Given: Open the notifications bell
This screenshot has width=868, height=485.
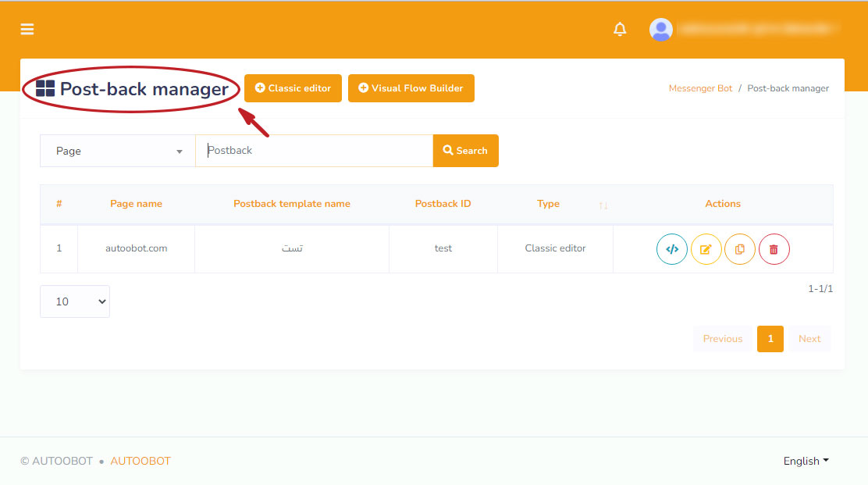Looking at the screenshot, I should tap(620, 30).
